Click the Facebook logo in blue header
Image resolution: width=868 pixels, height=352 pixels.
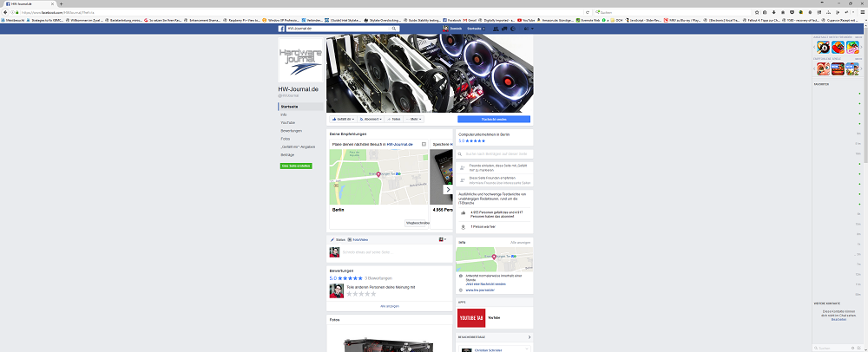281,29
